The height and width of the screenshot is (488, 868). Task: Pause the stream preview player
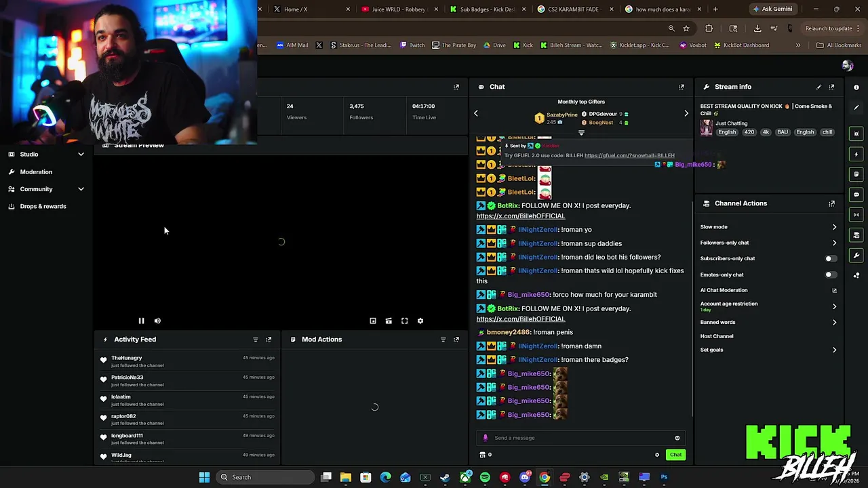(141, 321)
